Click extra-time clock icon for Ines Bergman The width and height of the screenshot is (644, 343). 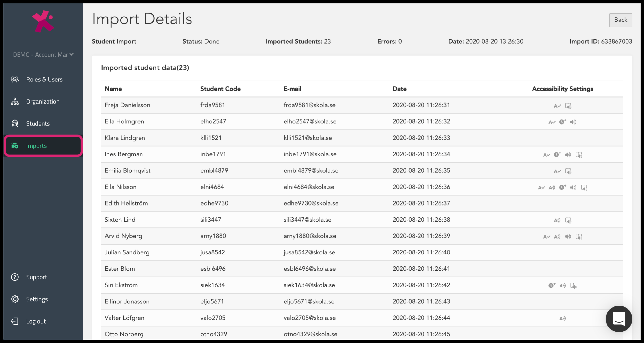pyautogui.click(x=557, y=154)
